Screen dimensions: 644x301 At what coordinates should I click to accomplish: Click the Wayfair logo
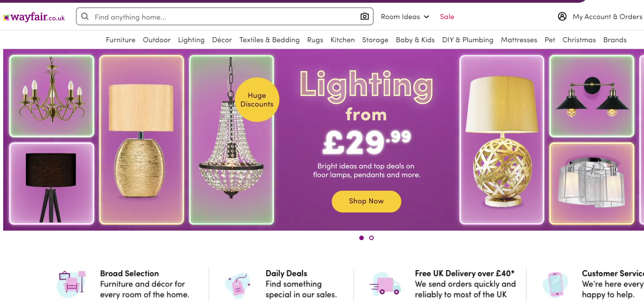[34, 18]
